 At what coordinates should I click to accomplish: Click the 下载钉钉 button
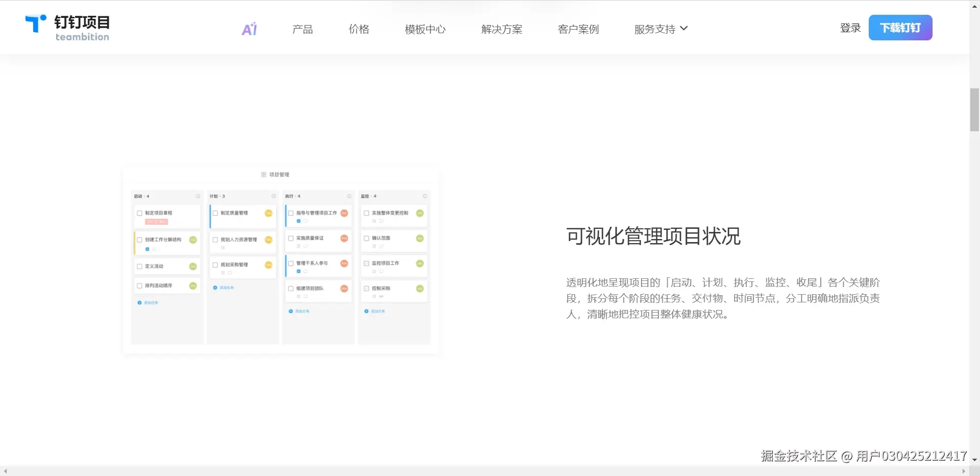point(900,27)
